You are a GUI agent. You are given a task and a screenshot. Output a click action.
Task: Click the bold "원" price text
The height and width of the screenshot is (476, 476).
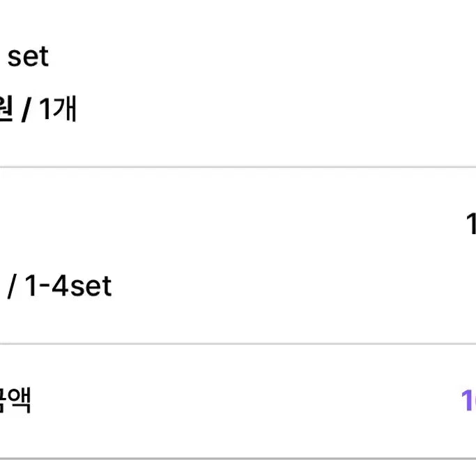coord(6,109)
